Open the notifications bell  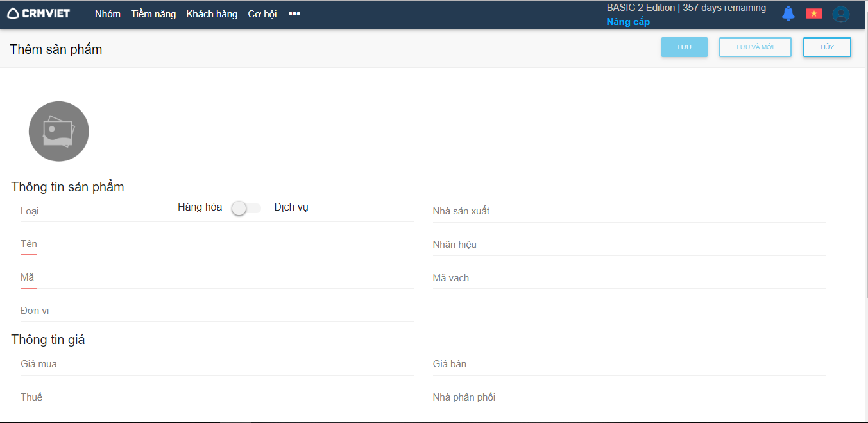click(788, 13)
